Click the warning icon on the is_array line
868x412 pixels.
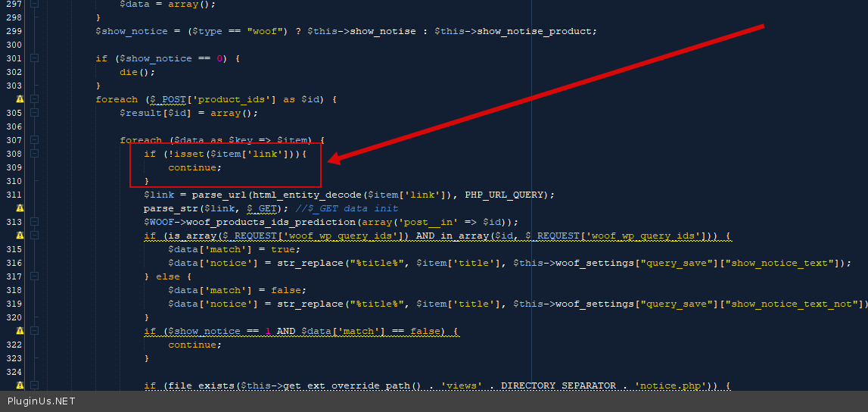point(20,236)
